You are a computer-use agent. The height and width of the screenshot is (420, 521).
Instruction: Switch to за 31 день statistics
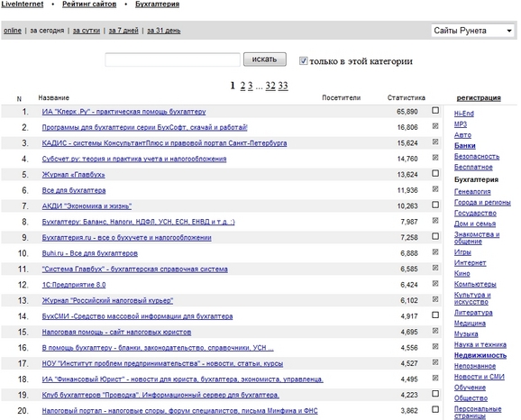pyautogui.click(x=164, y=31)
